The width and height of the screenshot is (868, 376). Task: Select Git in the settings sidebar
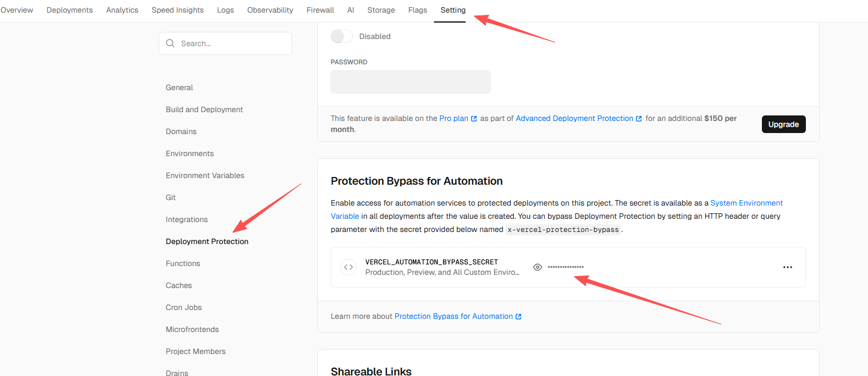tap(170, 197)
